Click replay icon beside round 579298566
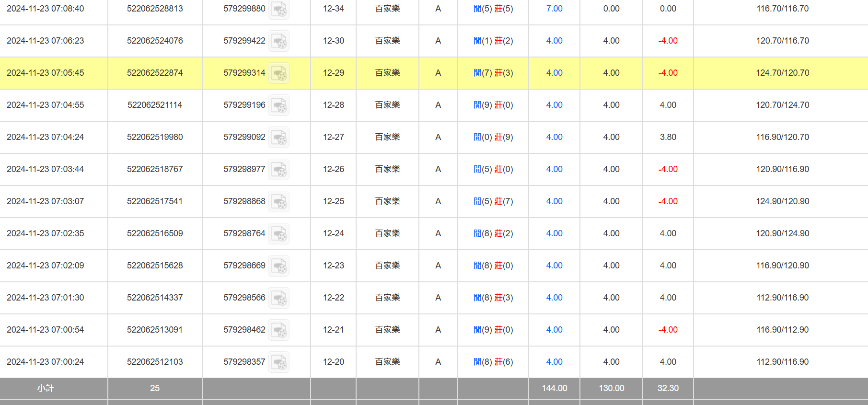 tap(278, 298)
